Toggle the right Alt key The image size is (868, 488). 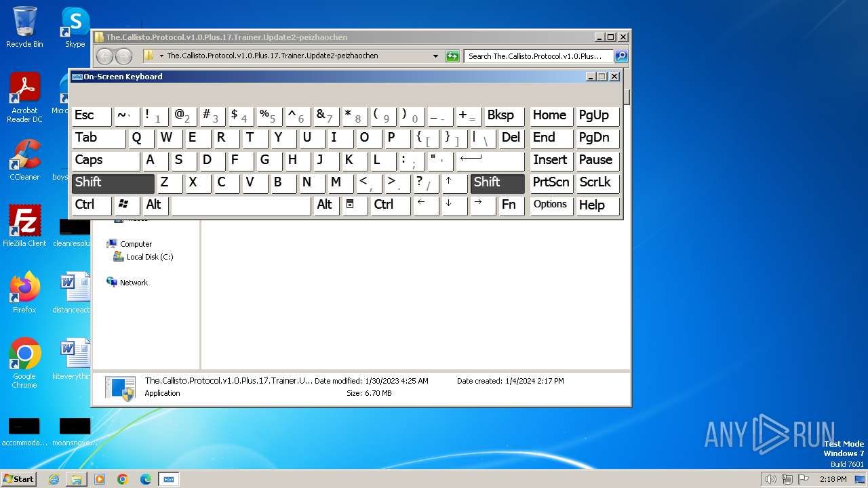(x=326, y=205)
